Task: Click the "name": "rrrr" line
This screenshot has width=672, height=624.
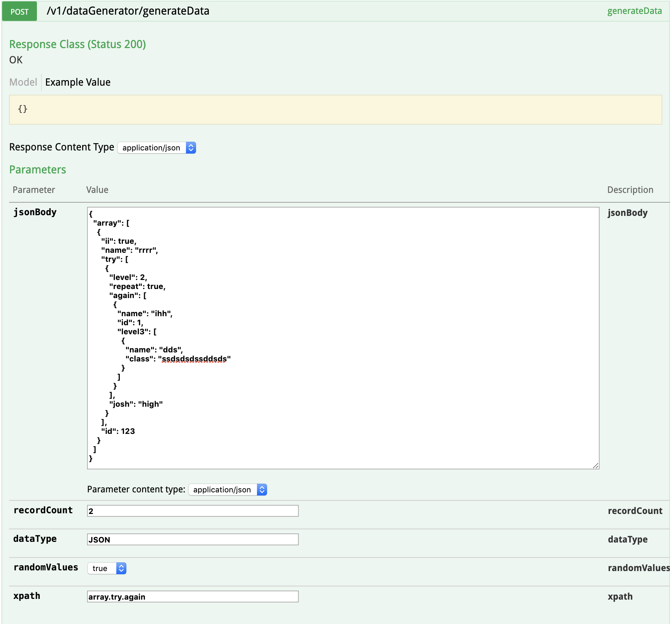Action: 130,250
